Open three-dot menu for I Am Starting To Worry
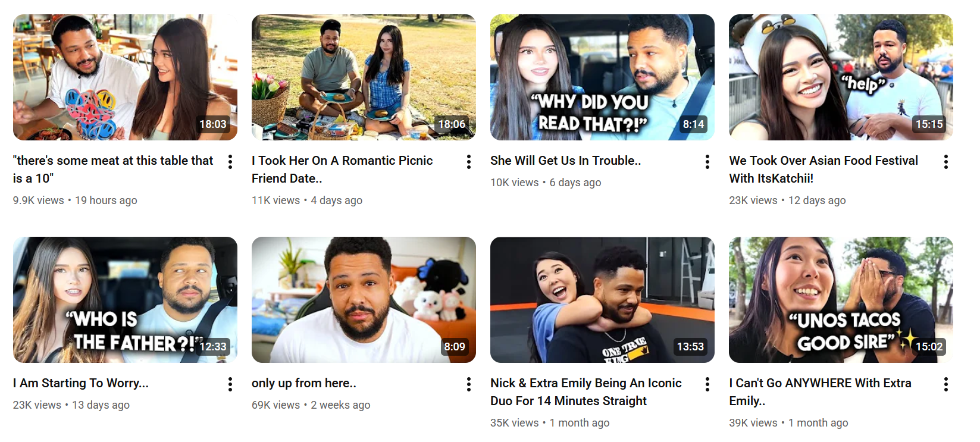The width and height of the screenshot is (980, 442). pyautogui.click(x=230, y=384)
